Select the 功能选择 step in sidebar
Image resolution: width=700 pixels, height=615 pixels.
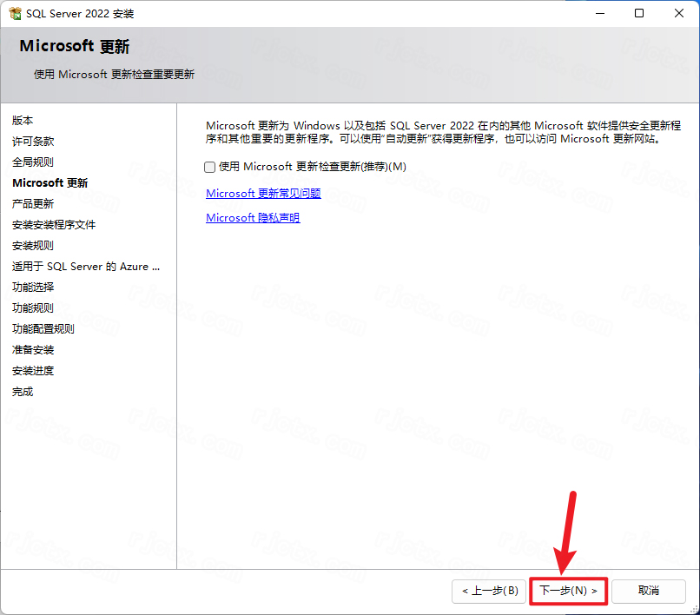point(33,288)
